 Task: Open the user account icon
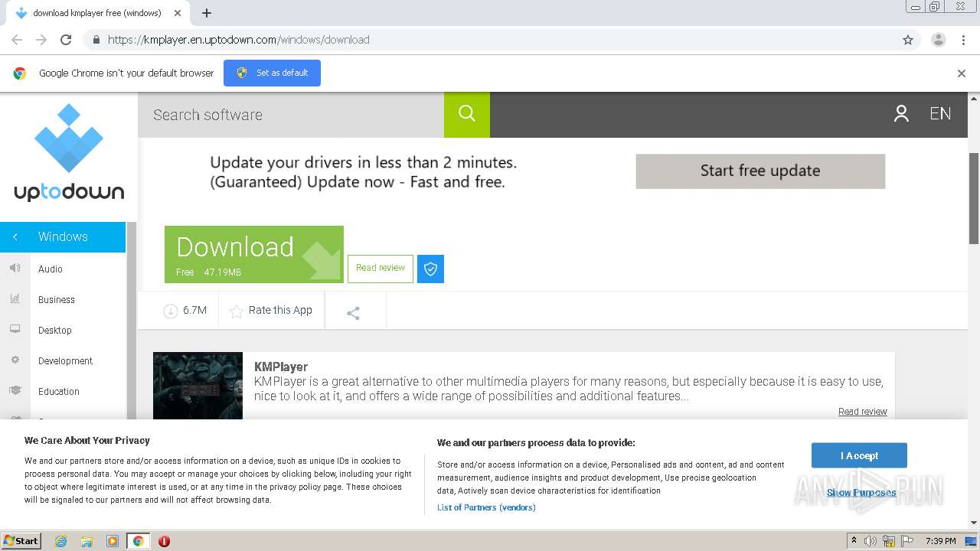901,114
